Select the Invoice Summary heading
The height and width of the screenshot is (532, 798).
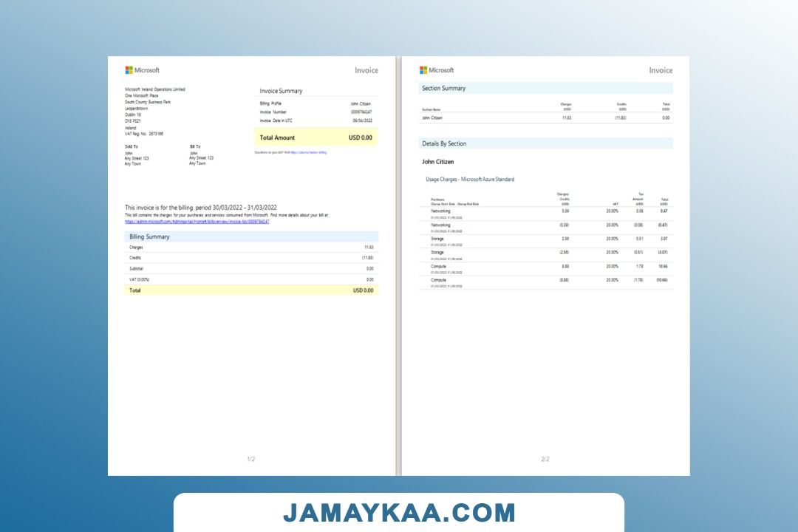(281, 91)
